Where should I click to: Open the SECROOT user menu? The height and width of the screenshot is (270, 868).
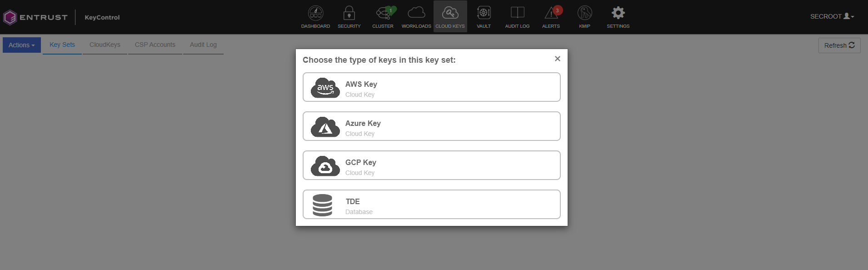point(832,16)
